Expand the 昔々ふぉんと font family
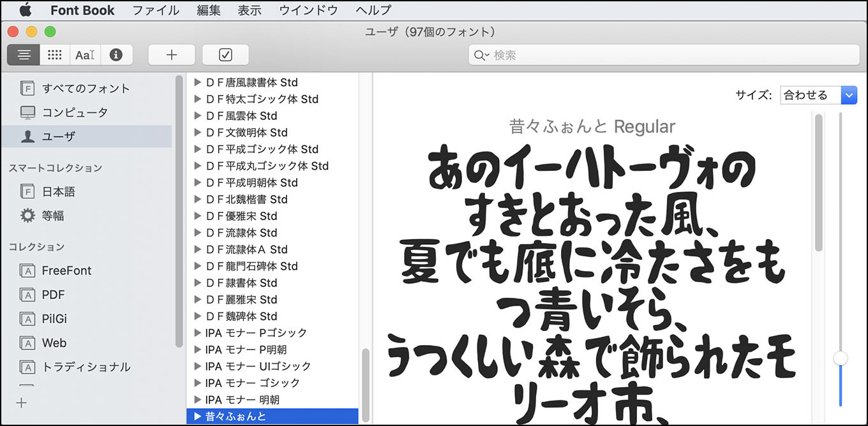The width and height of the screenshot is (868, 426). [197, 416]
